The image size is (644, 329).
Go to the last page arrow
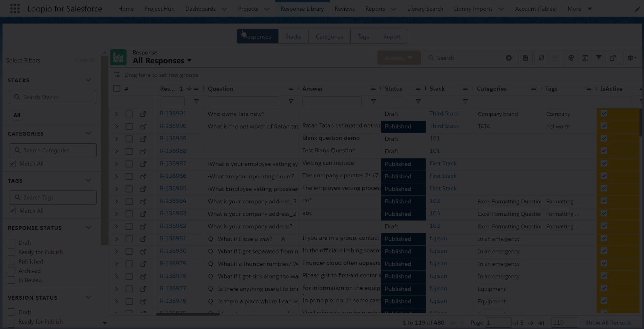(x=541, y=323)
